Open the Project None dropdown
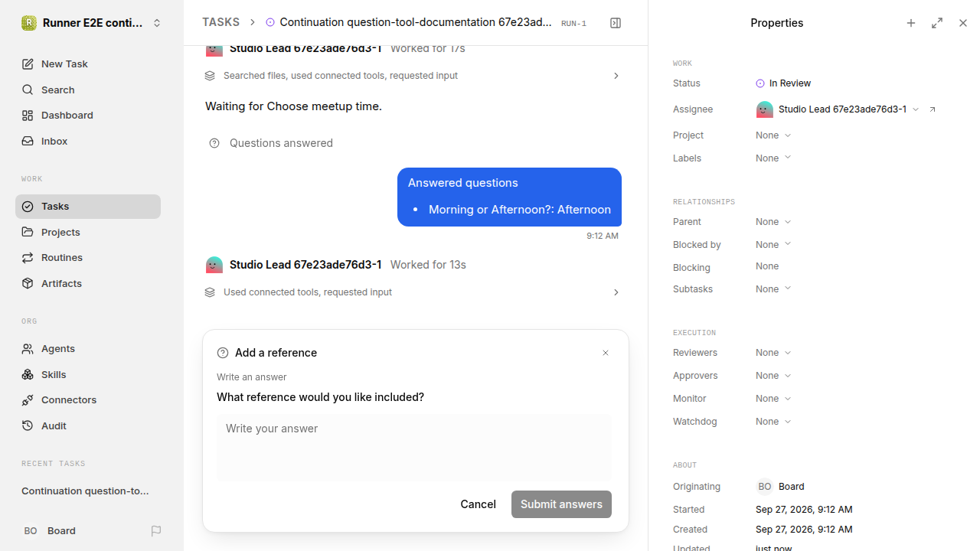980x551 pixels. click(x=773, y=135)
